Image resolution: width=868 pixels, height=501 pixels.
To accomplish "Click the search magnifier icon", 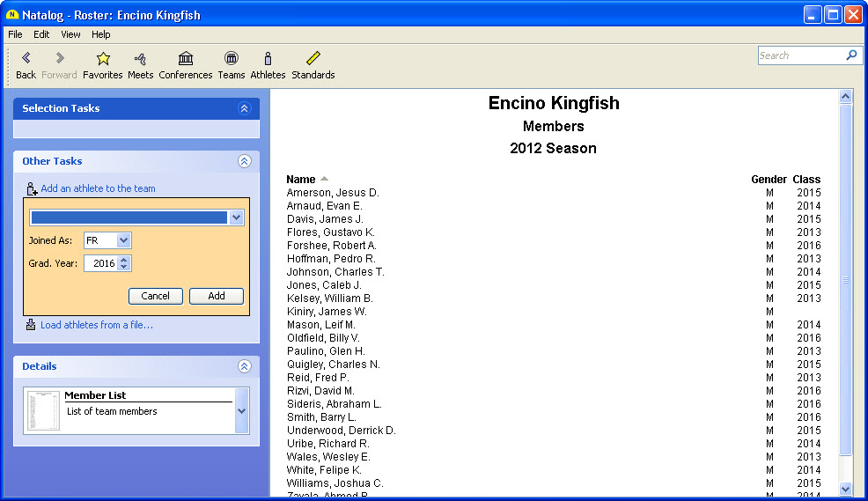I will click(851, 55).
